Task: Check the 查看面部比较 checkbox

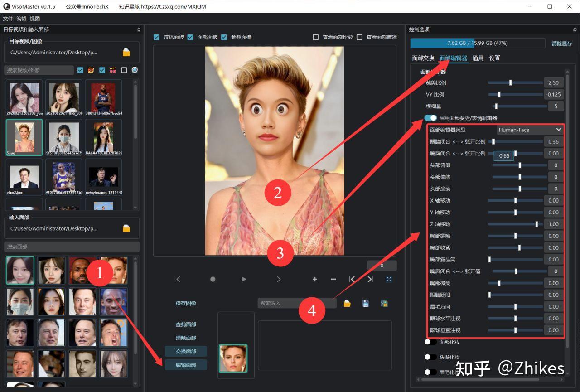Action: coord(316,37)
